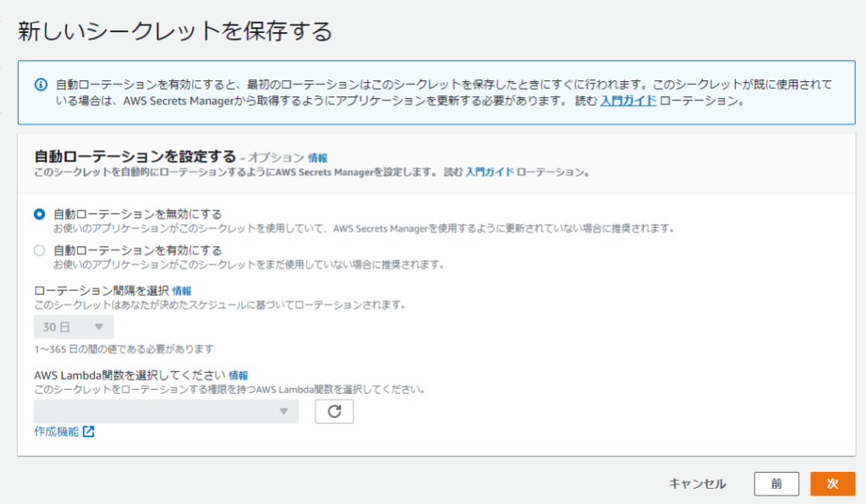Open the AWS Lambda function selection dropdown
The image size is (866, 504).
tap(167, 411)
